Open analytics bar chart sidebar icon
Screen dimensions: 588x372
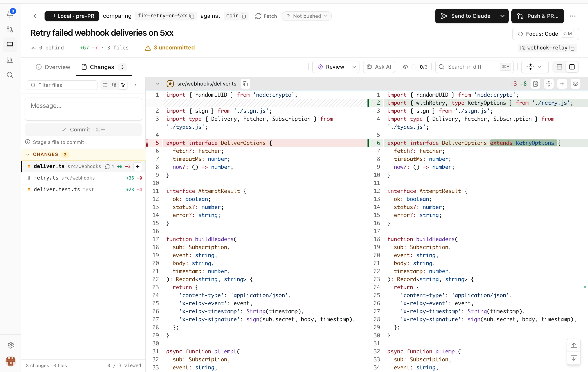(x=10, y=60)
